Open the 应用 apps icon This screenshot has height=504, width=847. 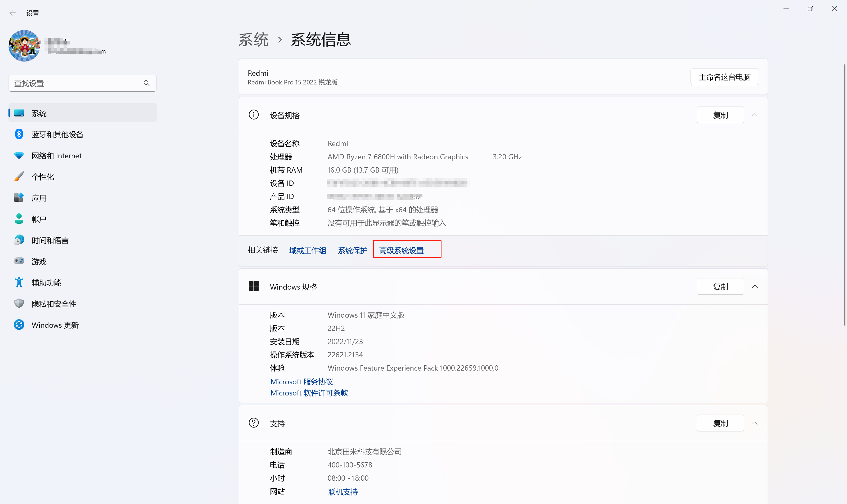(x=19, y=198)
